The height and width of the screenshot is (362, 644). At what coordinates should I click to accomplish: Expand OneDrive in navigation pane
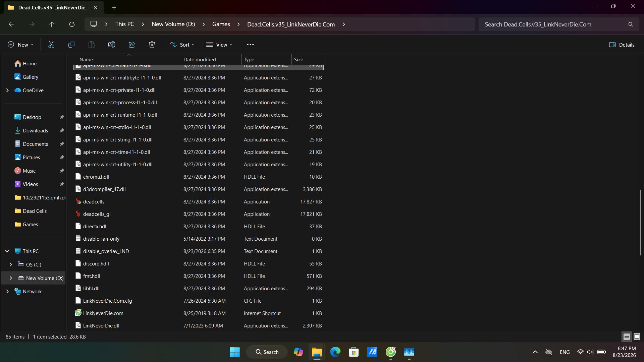point(7,90)
